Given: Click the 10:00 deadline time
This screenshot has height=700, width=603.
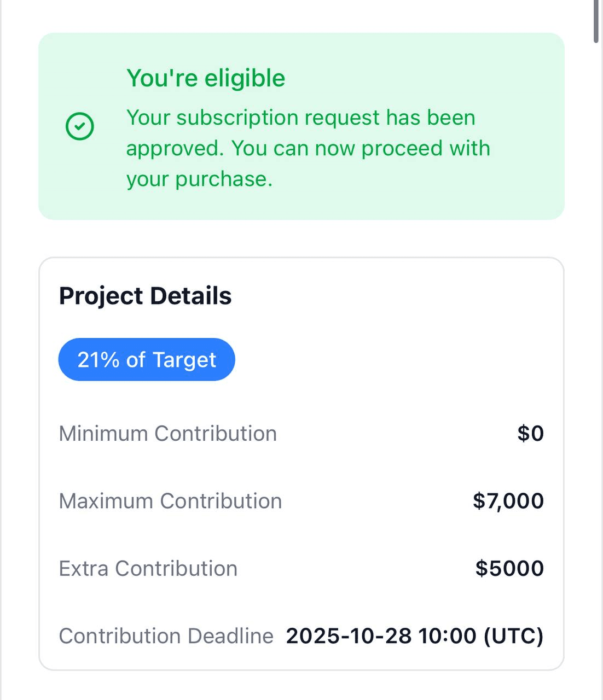Looking at the screenshot, I should pyautogui.click(x=447, y=636).
